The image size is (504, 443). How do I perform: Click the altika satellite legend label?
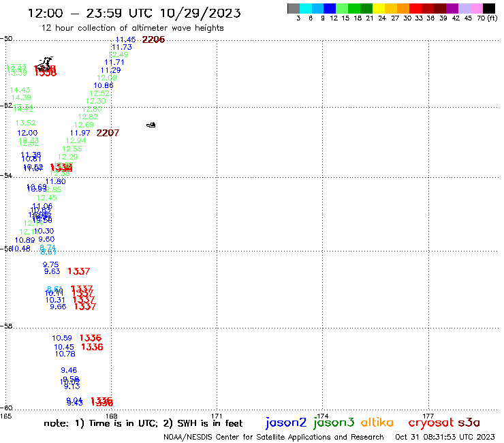click(x=377, y=423)
